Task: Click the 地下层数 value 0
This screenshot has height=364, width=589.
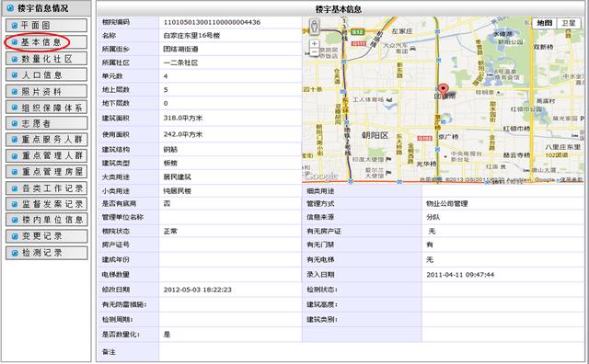Action: pos(166,103)
